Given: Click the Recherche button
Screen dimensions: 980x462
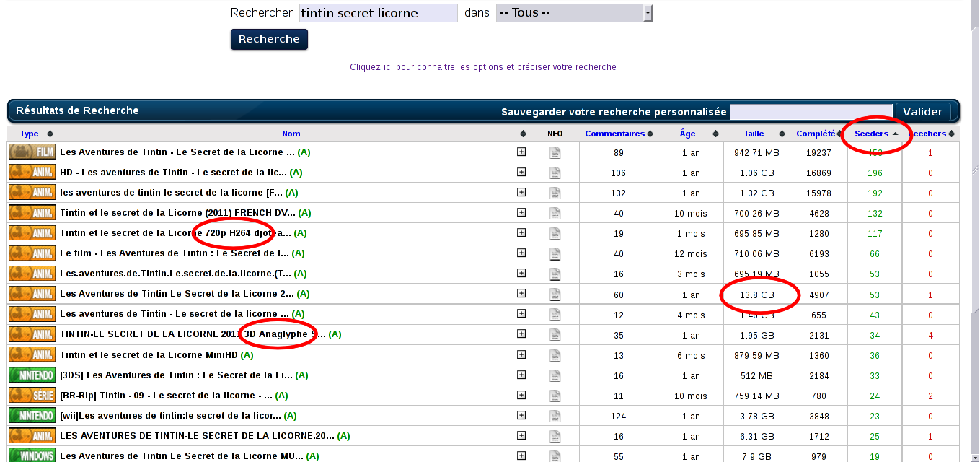Looking at the screenshot, I should click(x=269, y=39).
